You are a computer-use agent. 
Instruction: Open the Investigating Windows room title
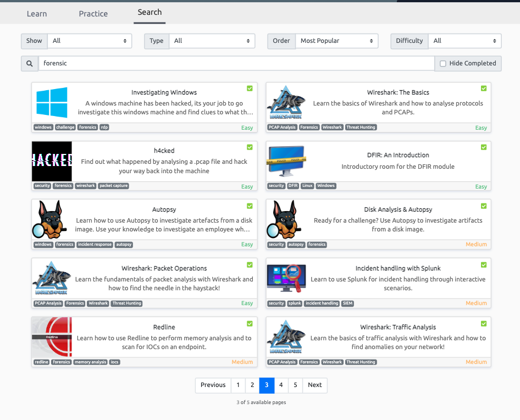[x=164, y=92]
